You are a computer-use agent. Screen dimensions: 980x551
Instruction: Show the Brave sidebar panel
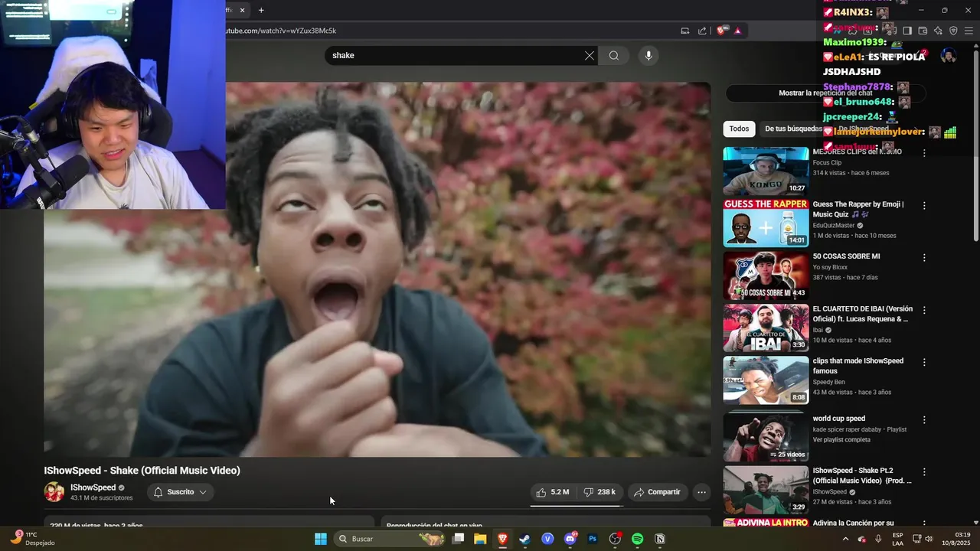click(906, 31)
